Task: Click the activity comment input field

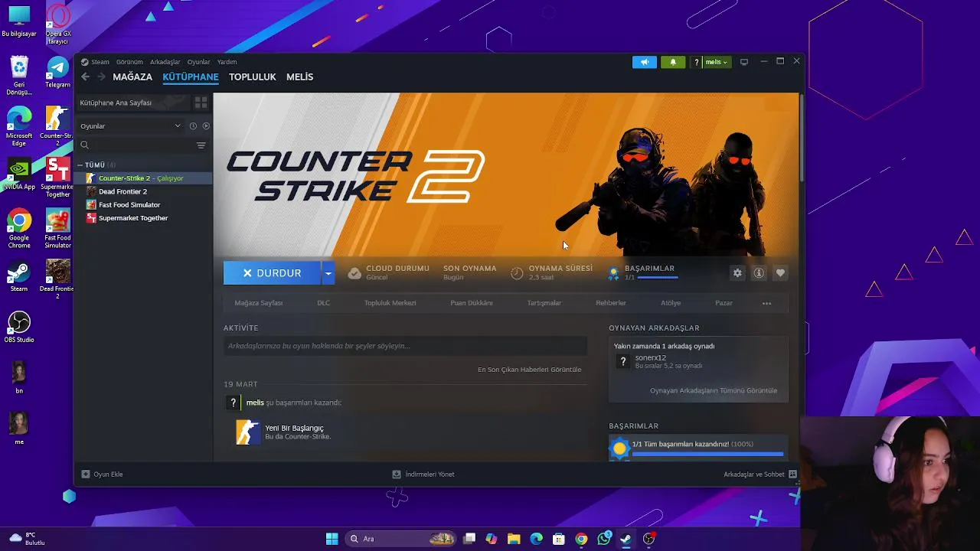Action: tap(405, 346)
